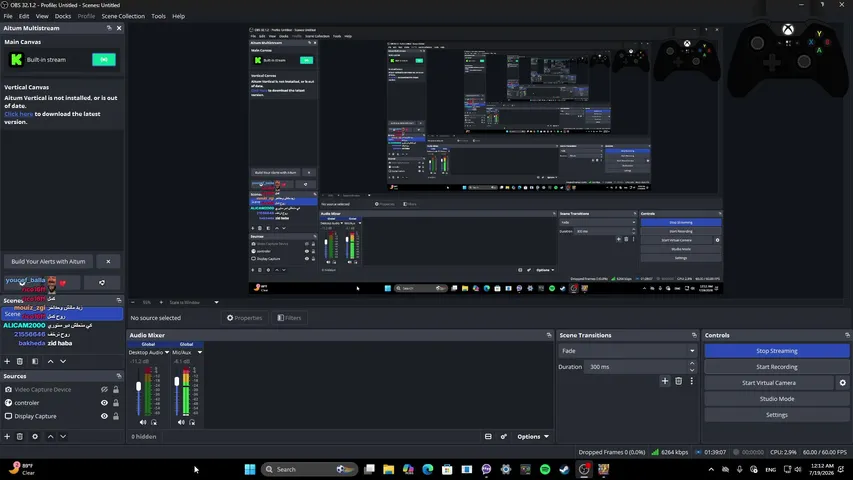Open scene filters icon in Scenes toolbar
853x480 pixels.
pyautogui.click(x=35, y=361)
